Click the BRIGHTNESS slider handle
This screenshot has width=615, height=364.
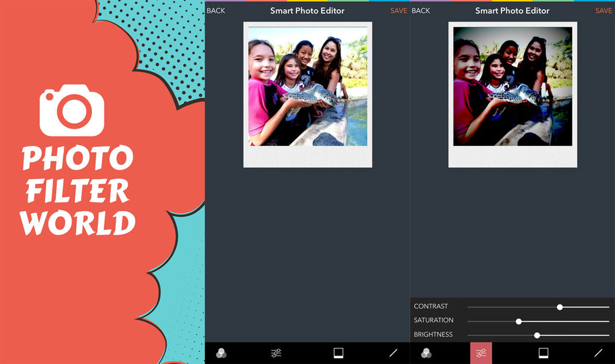pyautogui.click(x=537, y=335)
